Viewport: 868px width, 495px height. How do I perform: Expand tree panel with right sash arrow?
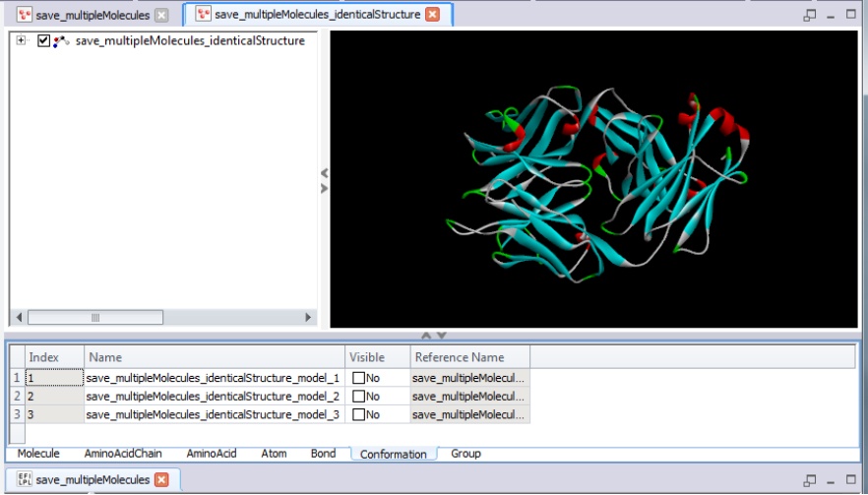(325, 188)
